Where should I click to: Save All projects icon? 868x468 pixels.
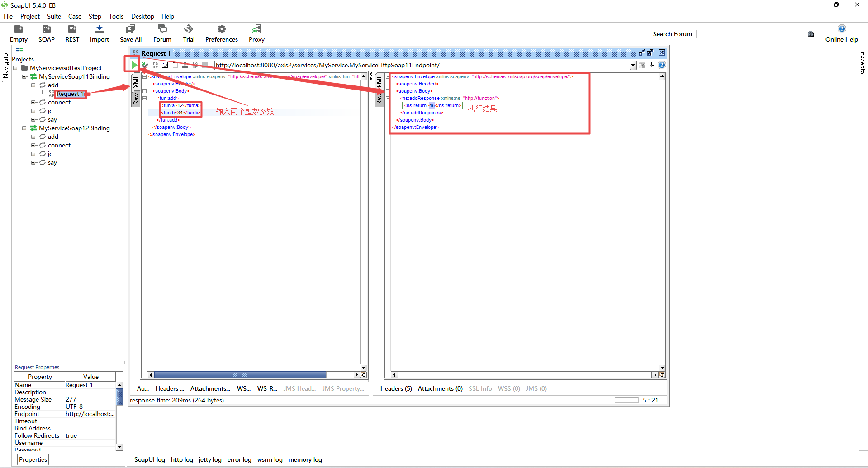131,29
